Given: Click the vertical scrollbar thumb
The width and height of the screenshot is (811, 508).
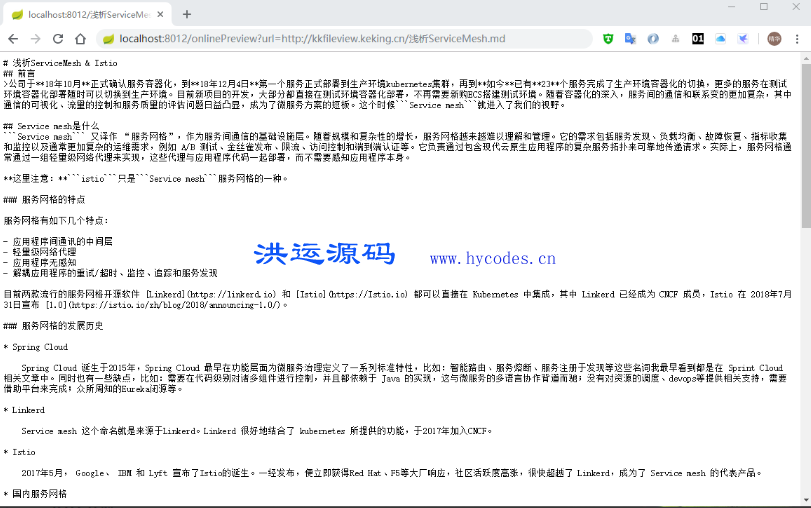Looking at the screenshot, I should (806, 146).
